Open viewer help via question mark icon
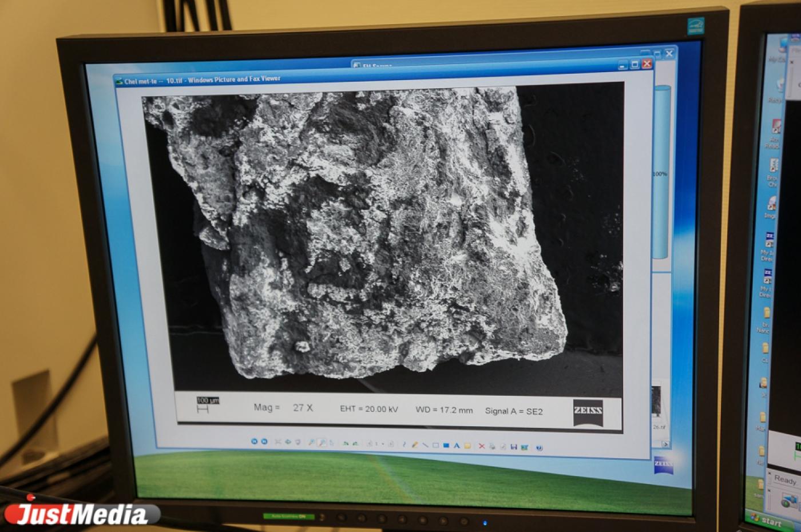This screenshot has width=801, height=532. coord(539,447)
